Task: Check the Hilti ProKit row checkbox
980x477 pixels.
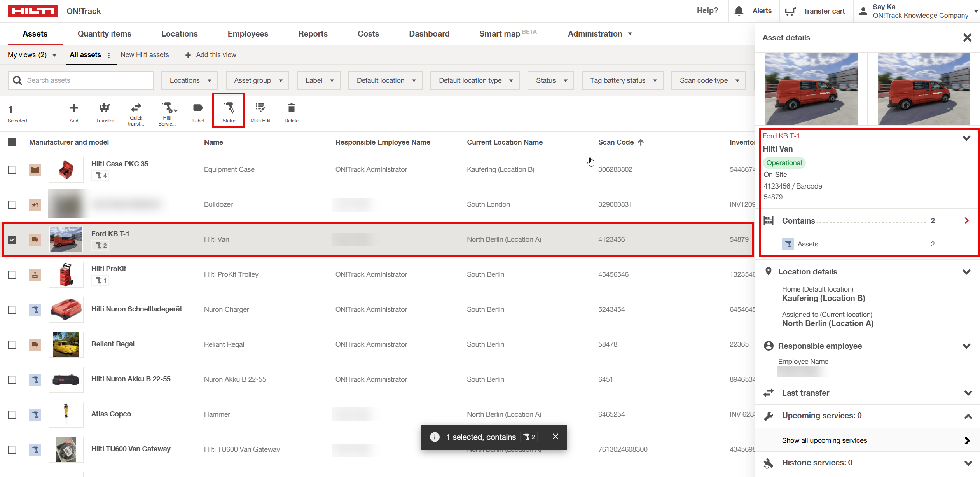Action: 12,275
